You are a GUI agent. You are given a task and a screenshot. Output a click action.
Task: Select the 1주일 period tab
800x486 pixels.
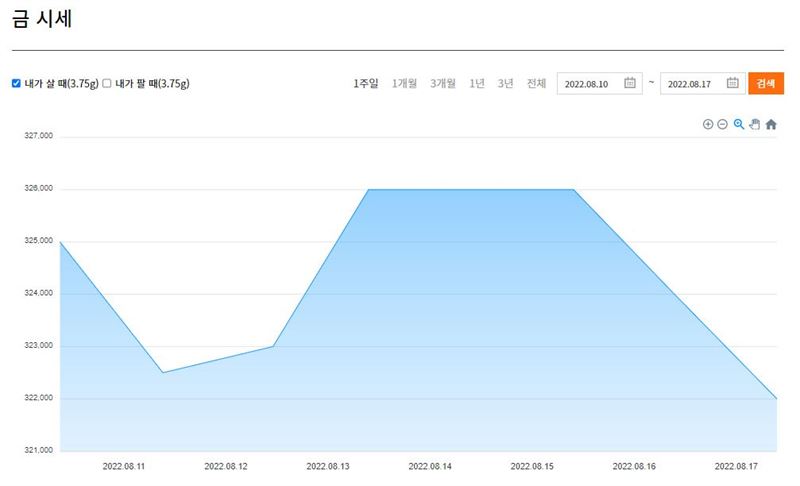366,83
